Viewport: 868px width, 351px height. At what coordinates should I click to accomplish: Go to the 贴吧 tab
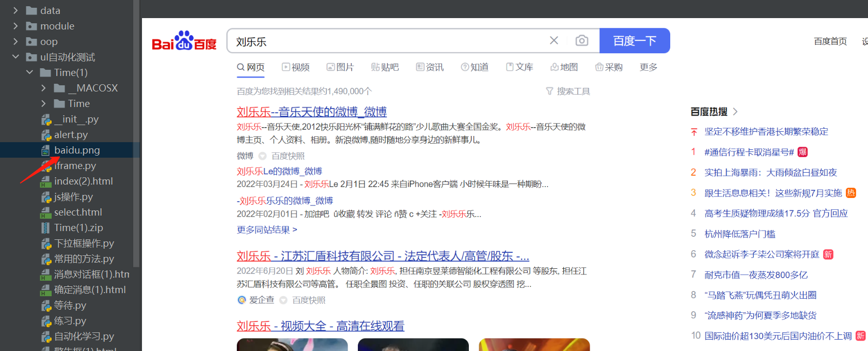[x=385, y=67]
